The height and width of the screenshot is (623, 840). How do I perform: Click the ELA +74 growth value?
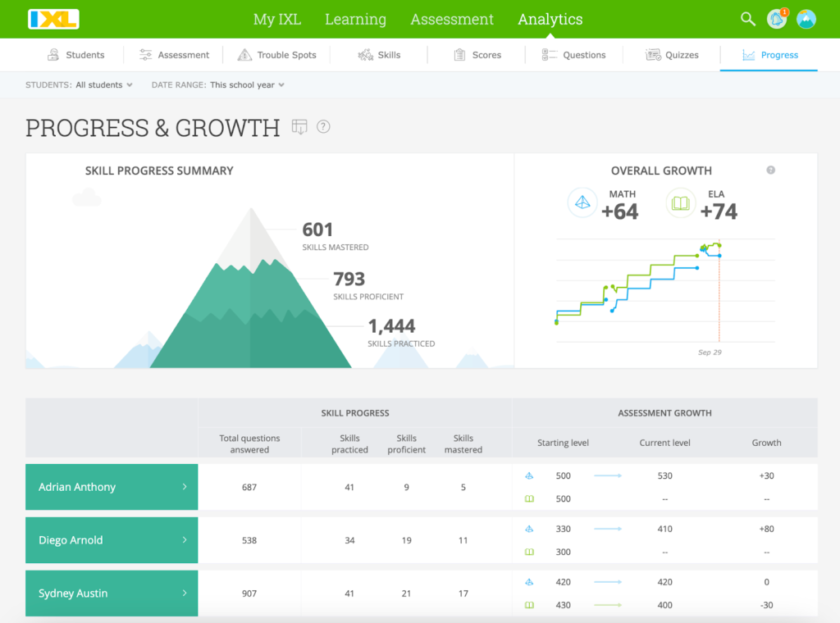(719, 211)
